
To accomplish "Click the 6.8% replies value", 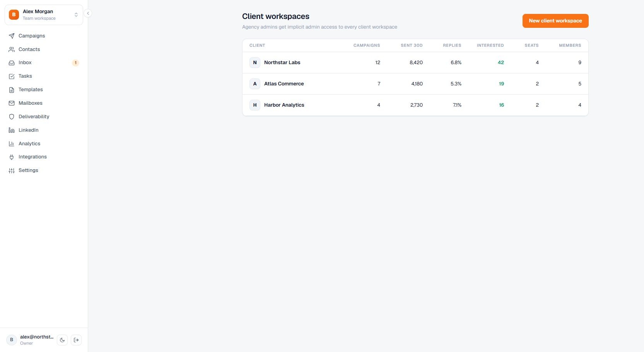I will tap(456, 63).
